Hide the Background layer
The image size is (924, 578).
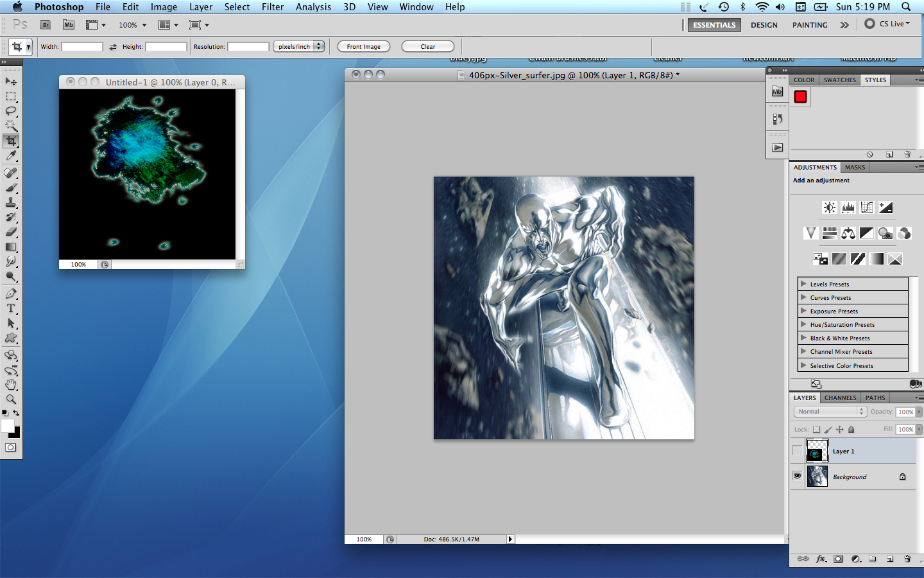click(798, 476)
